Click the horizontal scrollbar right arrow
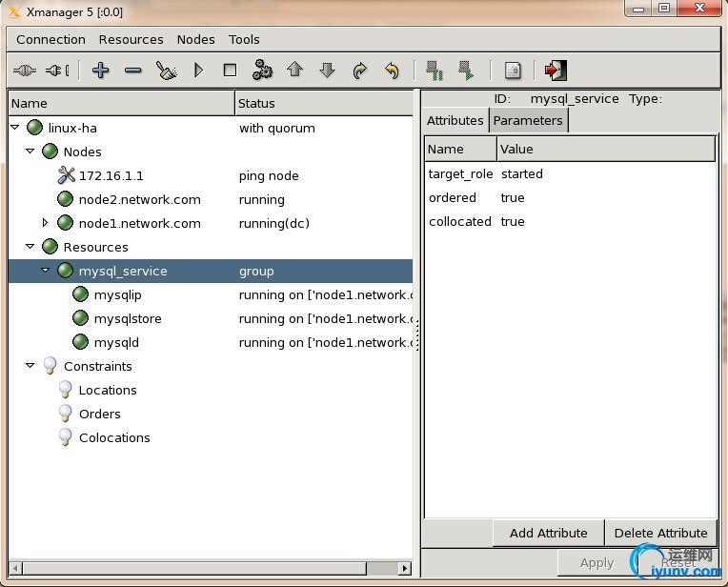The width and height of the screenshot is (728, 587). coord(405,568)
